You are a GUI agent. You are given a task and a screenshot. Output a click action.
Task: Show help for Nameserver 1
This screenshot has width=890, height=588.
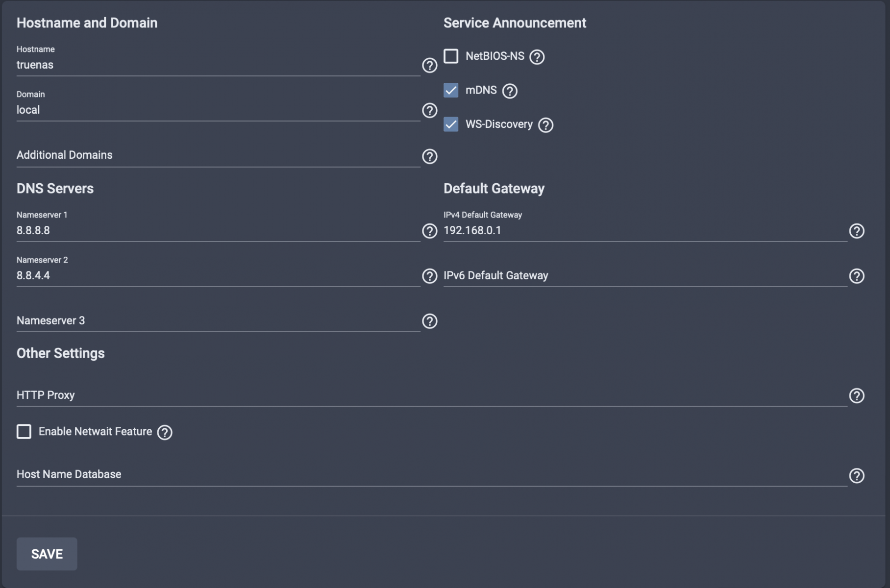[429, 231]
